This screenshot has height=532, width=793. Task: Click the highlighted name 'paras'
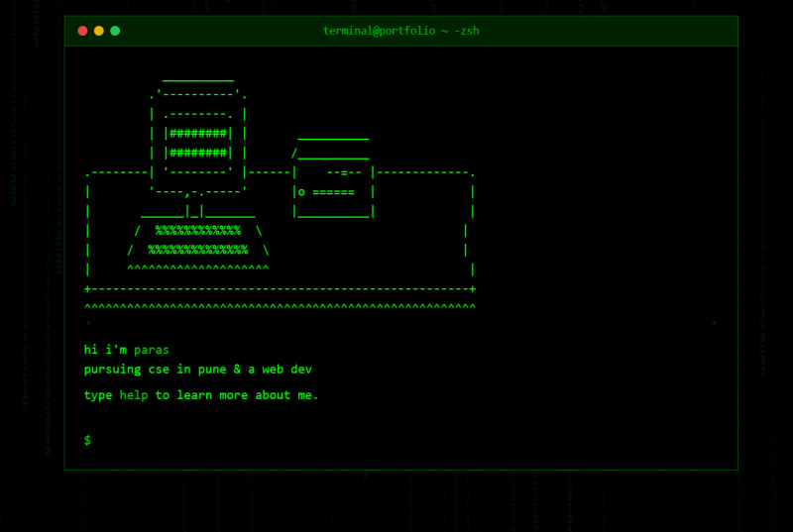tap(152, 350)
